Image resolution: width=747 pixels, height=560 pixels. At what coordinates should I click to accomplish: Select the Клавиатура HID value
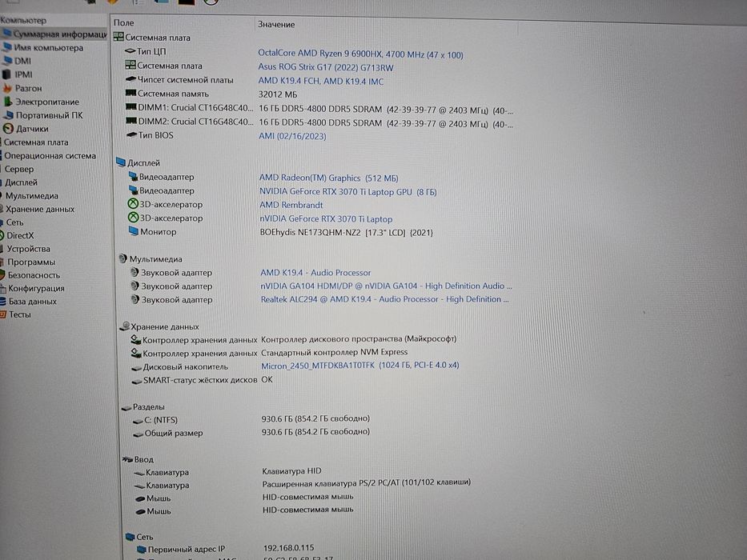pyautogui.click(x=291, y=470)
